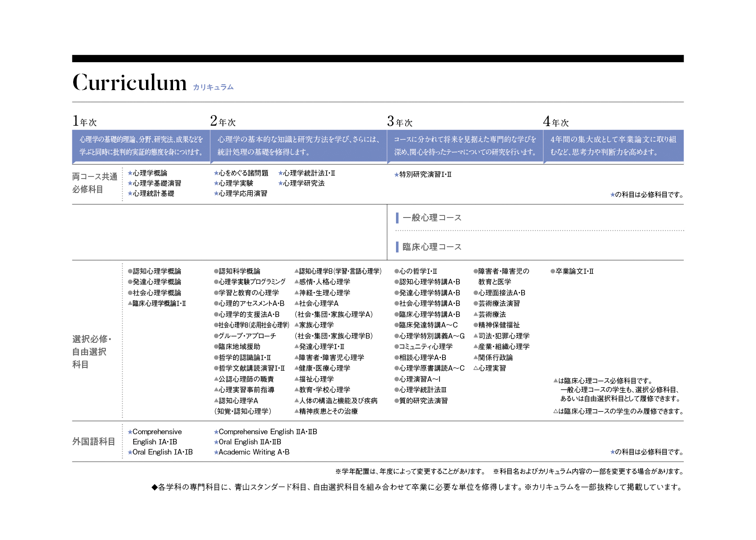Click 発達心理学Ⅰ·Ⅱ course
Image resolution: width=756 pixels, height=540 pixels.
point(319,347)
